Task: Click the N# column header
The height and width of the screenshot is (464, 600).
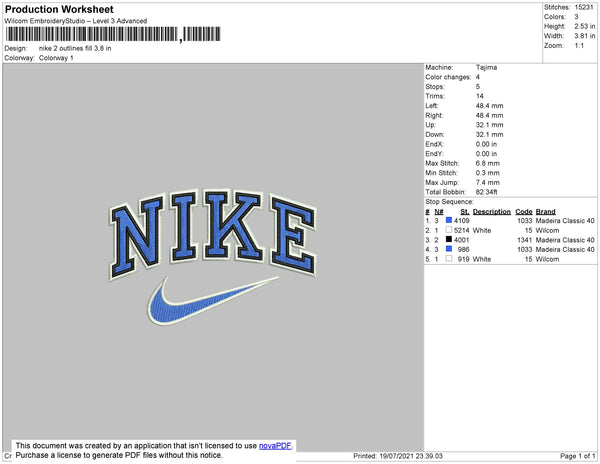Action: coord(439,212)
